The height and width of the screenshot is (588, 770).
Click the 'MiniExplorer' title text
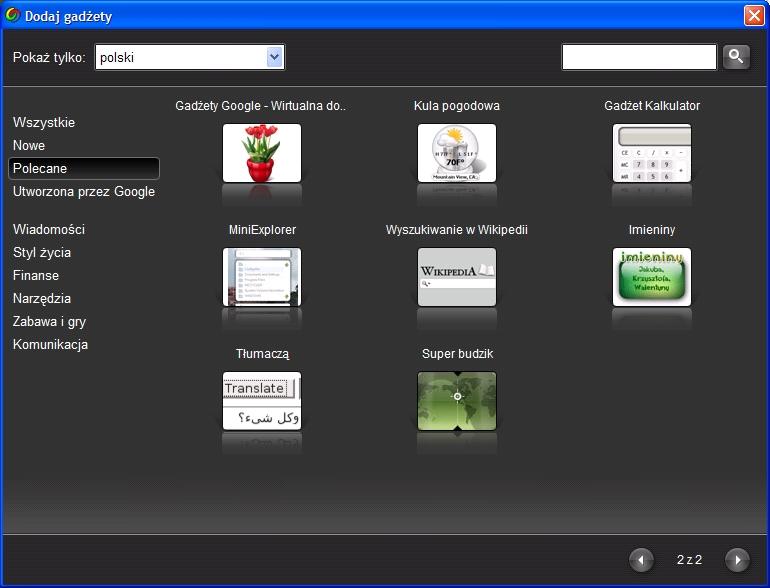pos(262,229)
